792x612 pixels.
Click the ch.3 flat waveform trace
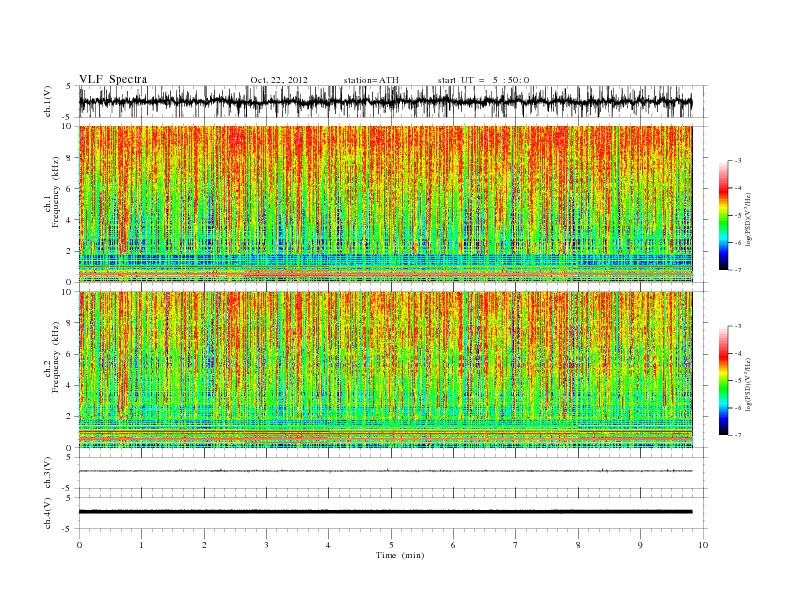pos(385,471)
